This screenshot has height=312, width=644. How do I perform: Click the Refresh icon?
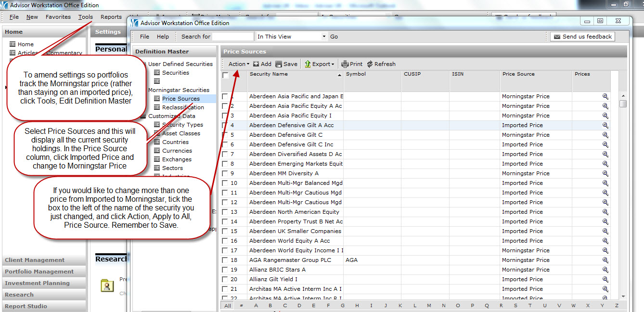(370, 64)
